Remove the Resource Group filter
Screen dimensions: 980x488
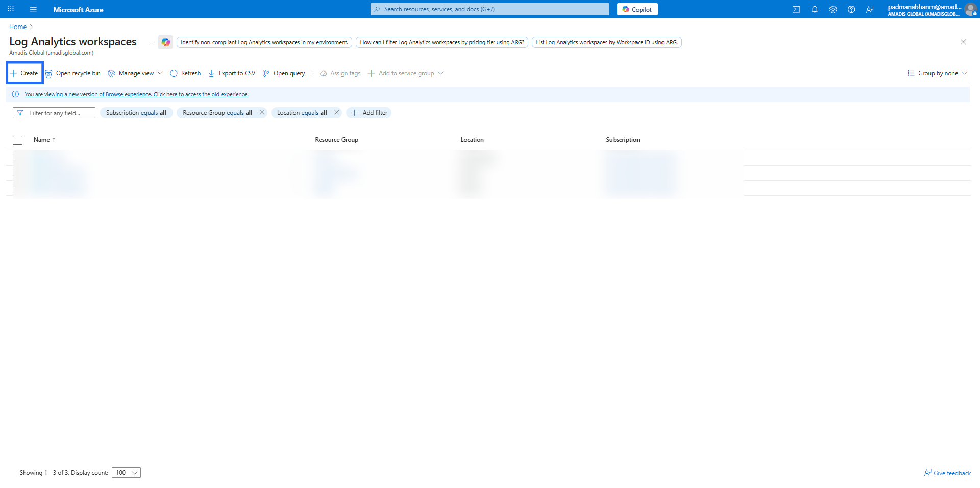tap(262, 113)
